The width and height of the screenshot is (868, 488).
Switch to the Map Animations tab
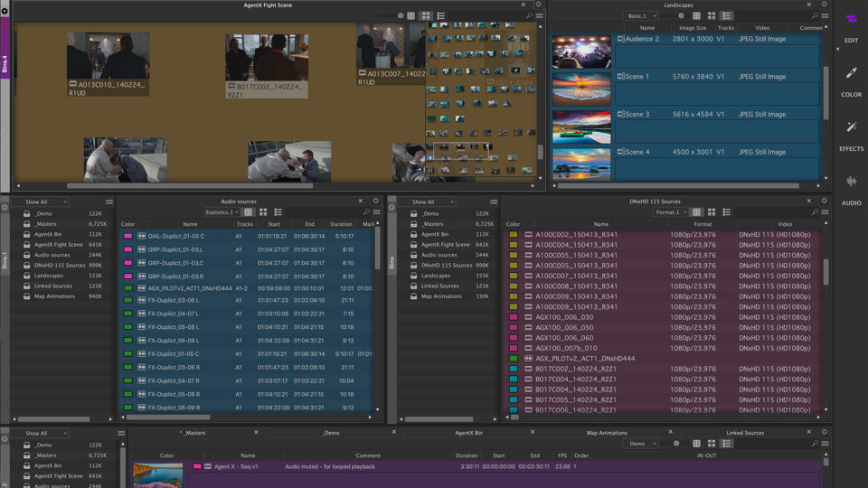click(607, 433)
